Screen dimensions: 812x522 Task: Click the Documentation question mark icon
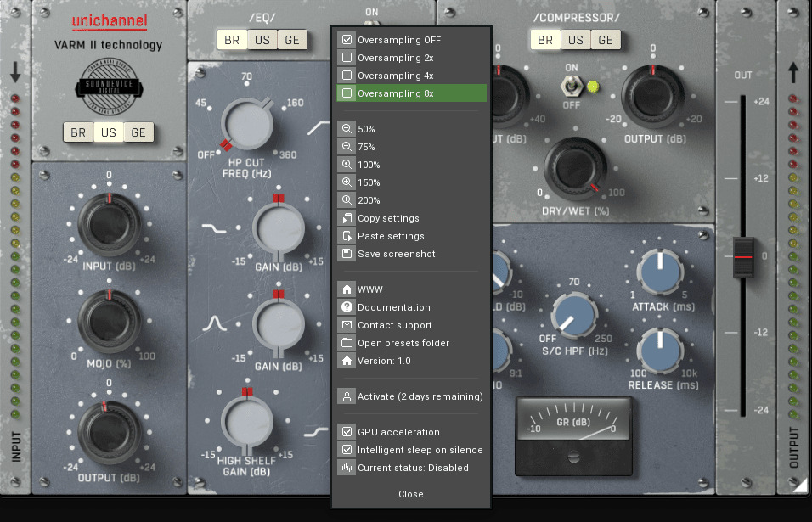point(346,307)
